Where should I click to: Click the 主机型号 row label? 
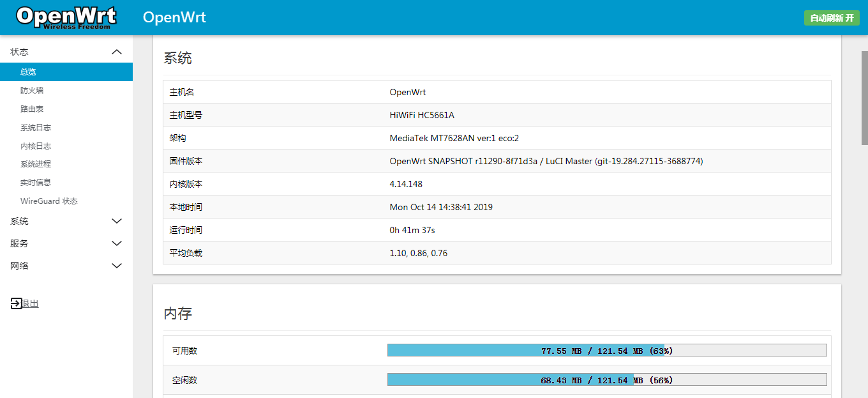[x=186, y=115]
